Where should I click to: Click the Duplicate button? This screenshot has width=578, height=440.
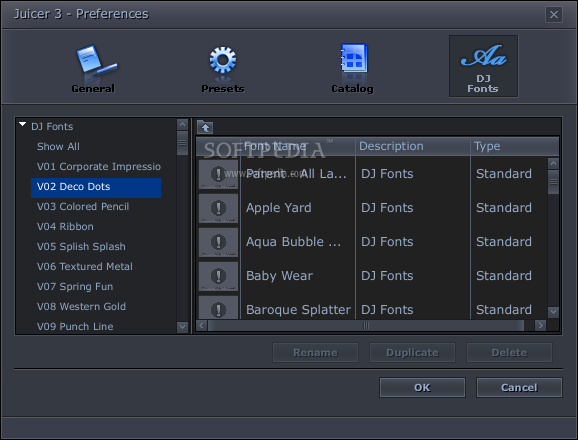412,353
